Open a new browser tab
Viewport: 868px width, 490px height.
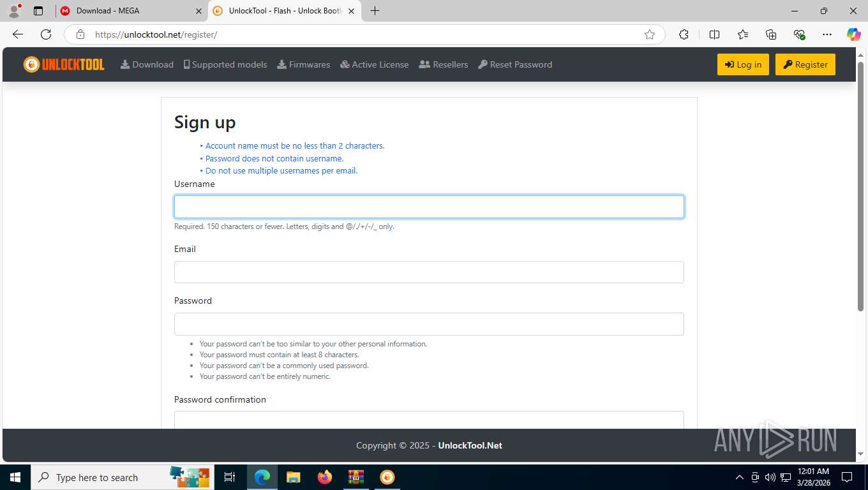click(x=375, y=11)
